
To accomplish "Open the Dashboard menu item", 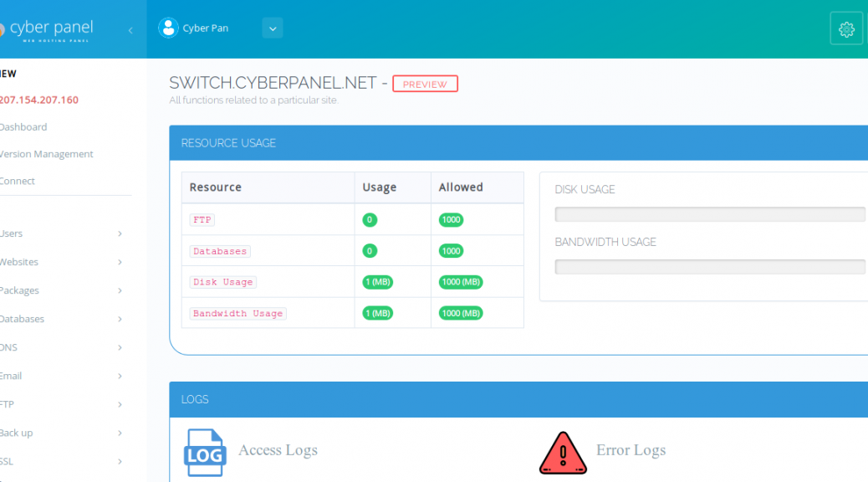I will click(x=23, y=126).
